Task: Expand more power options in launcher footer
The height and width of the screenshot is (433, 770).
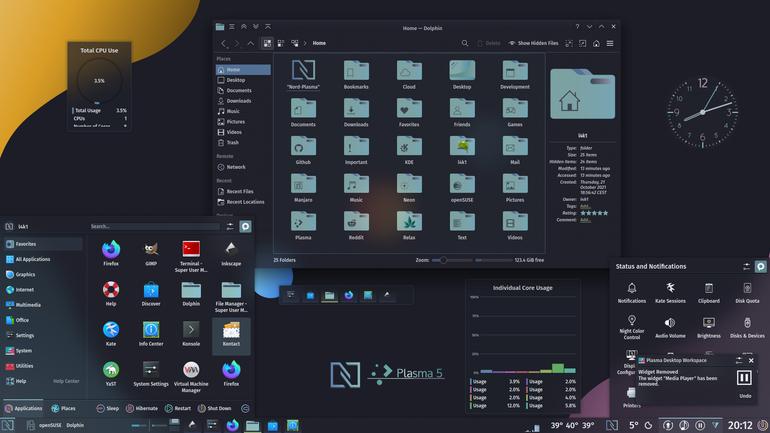Action: (x=245, y=408)
